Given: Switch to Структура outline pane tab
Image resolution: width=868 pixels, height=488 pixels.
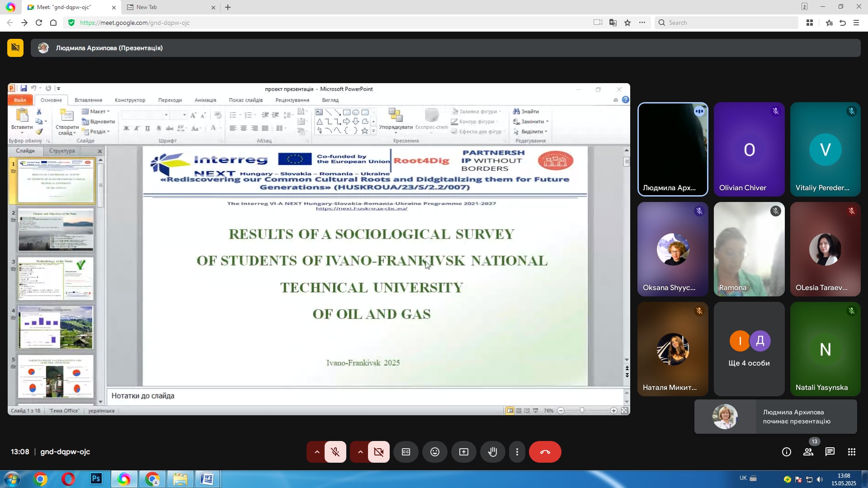Looking at the screenshot, I should (x=62, y=151).
